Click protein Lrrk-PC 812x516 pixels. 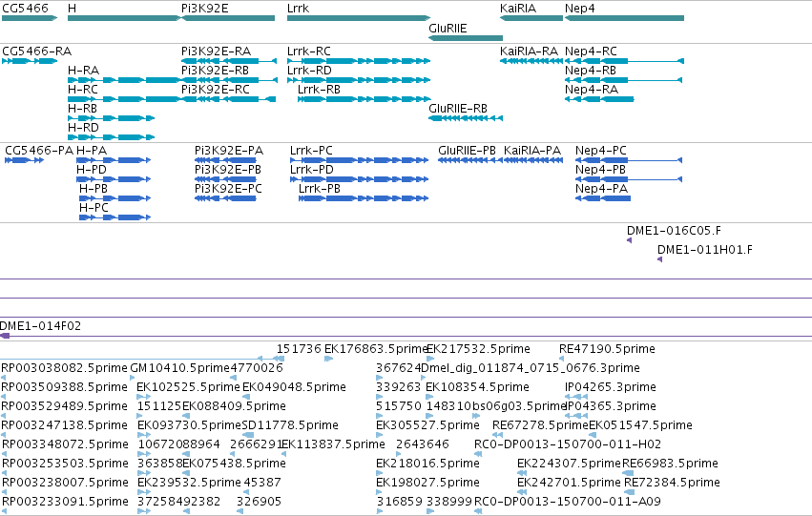pyautogui.click(x=360, y=160)
